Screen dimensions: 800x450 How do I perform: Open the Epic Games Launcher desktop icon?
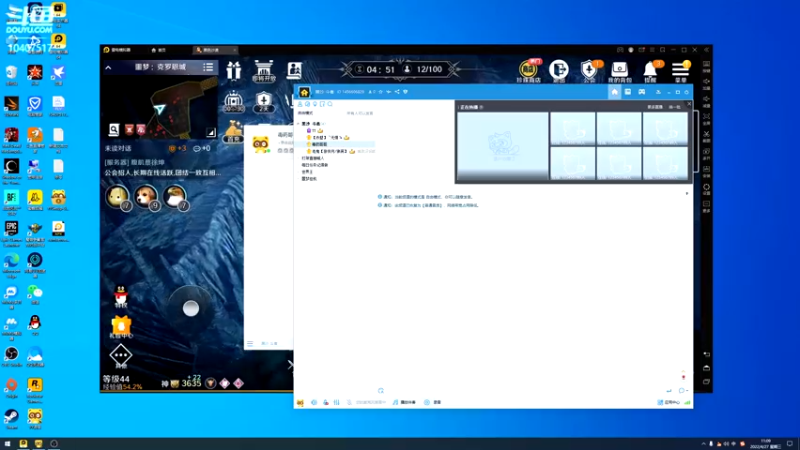[x=11, y=233]
